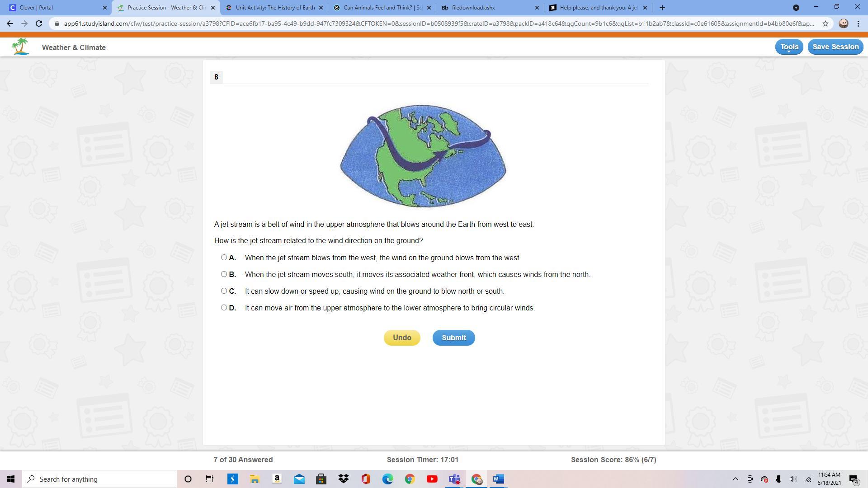The width and height of the screenshot is (868, 488).
Task: Bookmark this page with star icon
Action: coord(826,23)
